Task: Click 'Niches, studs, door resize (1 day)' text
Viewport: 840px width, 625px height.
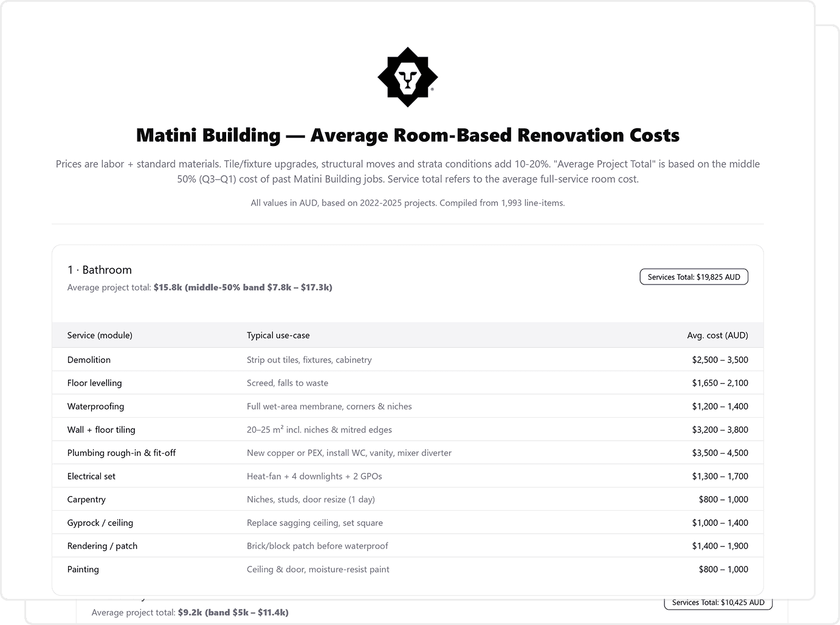Action: point(311,500)
